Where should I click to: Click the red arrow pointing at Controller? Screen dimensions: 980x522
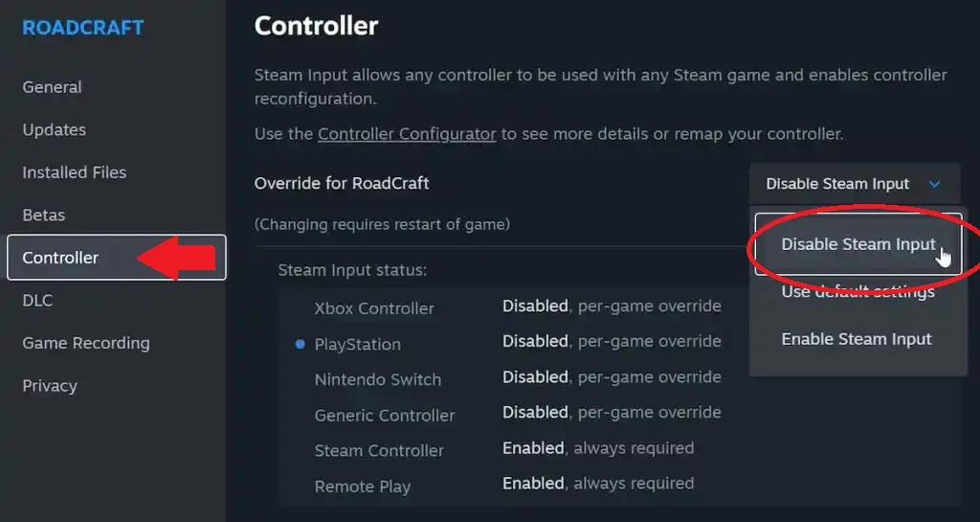(176, 258)
